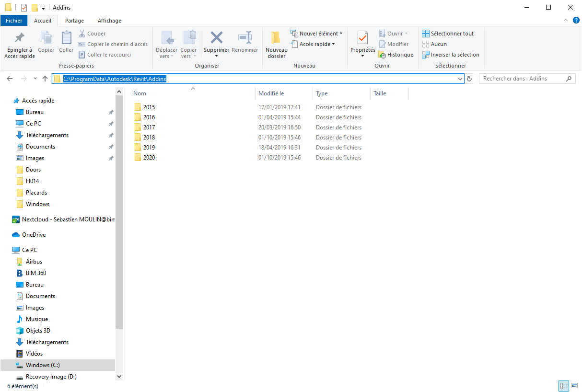Click the Historique icon

pyautogui.click(x=382, y=55)
